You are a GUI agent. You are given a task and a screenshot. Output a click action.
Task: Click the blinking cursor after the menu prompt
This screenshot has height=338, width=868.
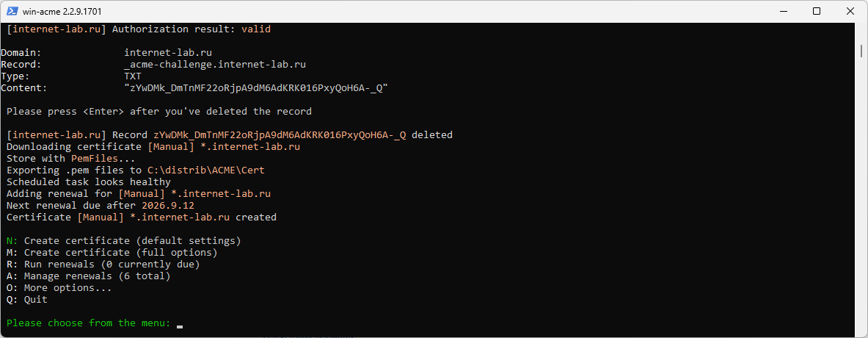(x=179, y=326)
